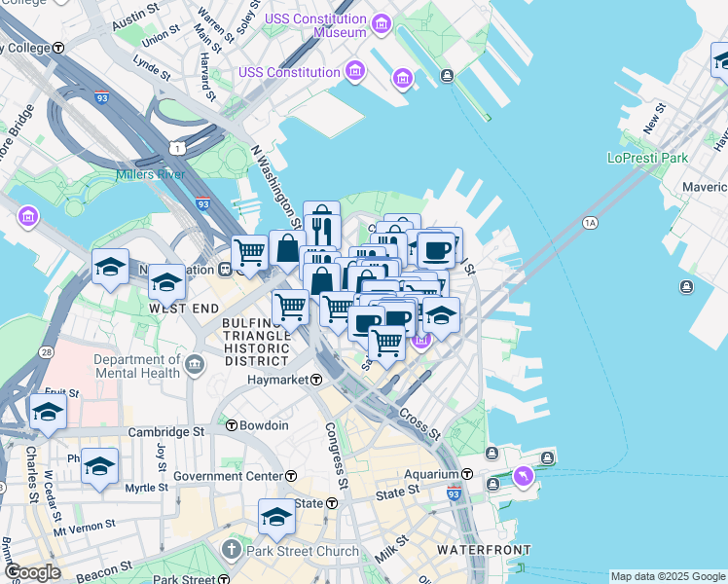Select the large coffee cup marker near the piers
This screenshot has height=584, width=728.
point(436,251)
